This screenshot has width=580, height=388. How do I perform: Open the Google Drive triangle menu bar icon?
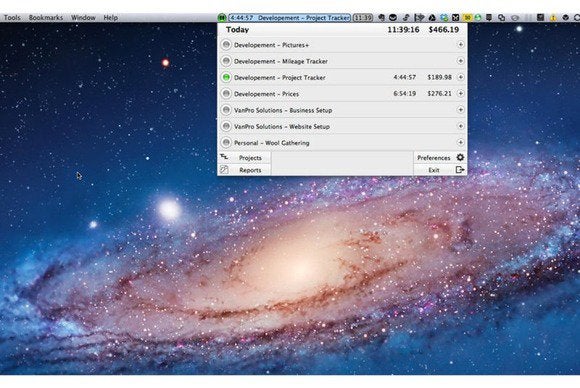click(432, 17)
